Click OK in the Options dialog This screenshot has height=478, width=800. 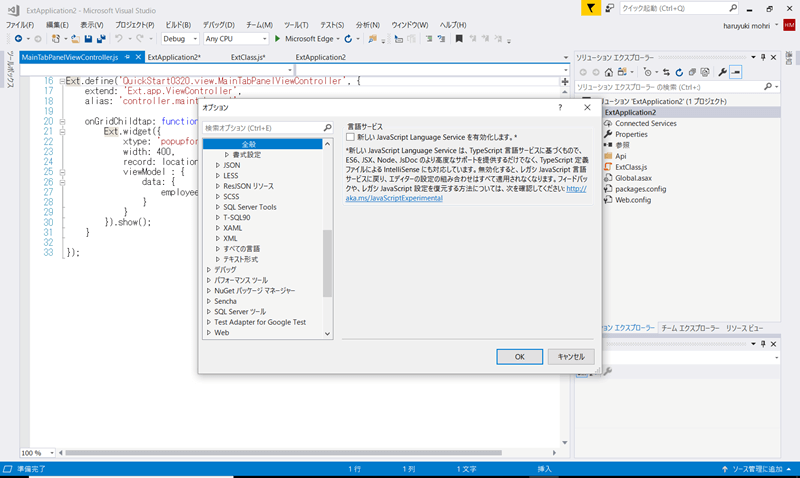click(x=519, y=357)
